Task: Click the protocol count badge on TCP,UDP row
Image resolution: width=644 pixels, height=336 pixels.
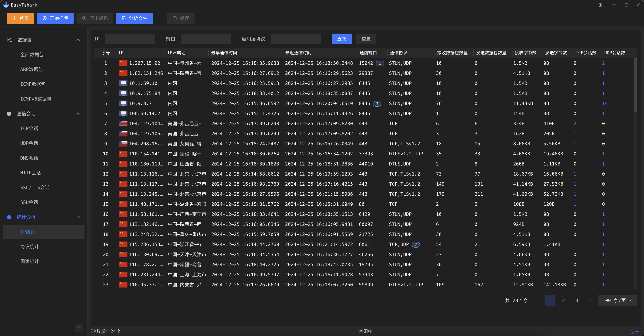Action: click(416, 244)
